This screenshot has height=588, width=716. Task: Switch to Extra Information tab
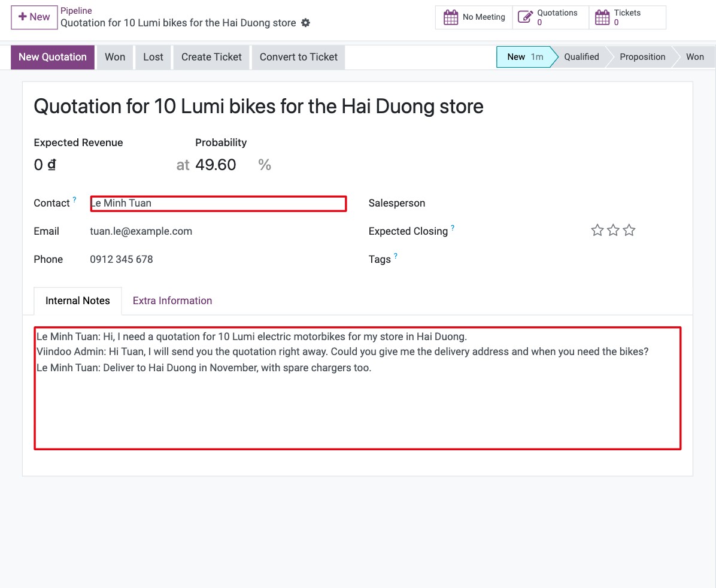[x=172, y=301]
